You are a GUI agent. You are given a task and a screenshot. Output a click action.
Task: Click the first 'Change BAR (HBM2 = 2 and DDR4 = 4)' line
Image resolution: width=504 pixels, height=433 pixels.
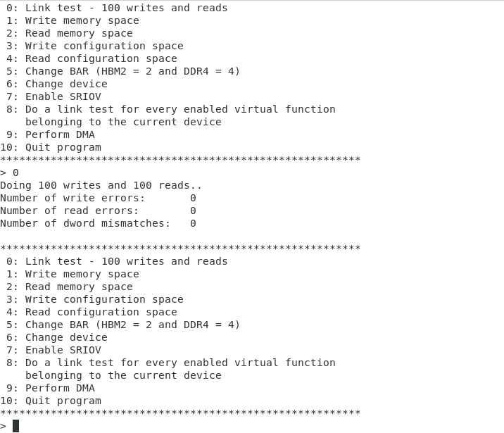click(x=123, y=71)
